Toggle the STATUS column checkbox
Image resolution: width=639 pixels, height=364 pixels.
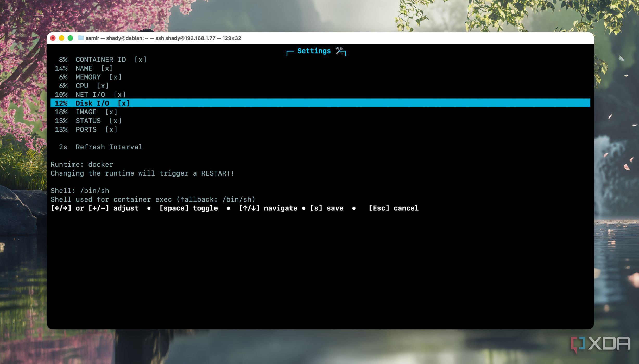click(x=115, y=121)
